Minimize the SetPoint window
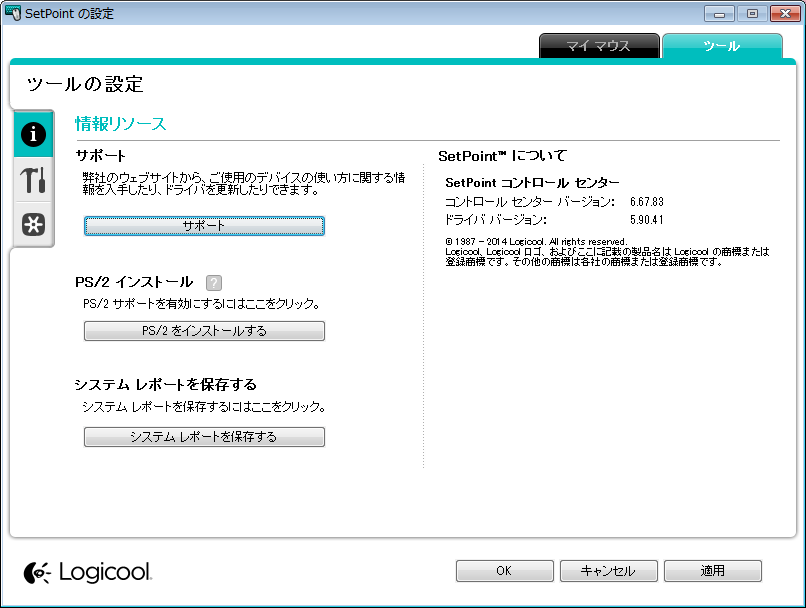 pyautogui.click(x=719, y=13)
